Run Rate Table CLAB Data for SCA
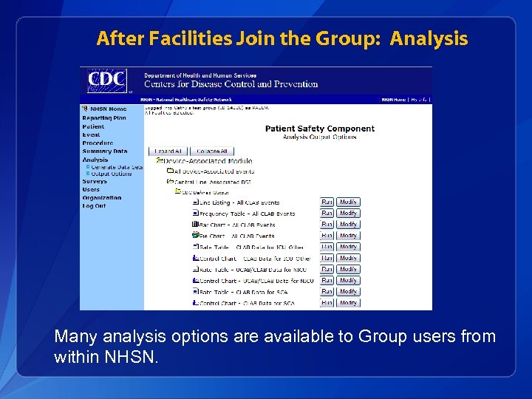The image size is (532, 399). (327, 291)
